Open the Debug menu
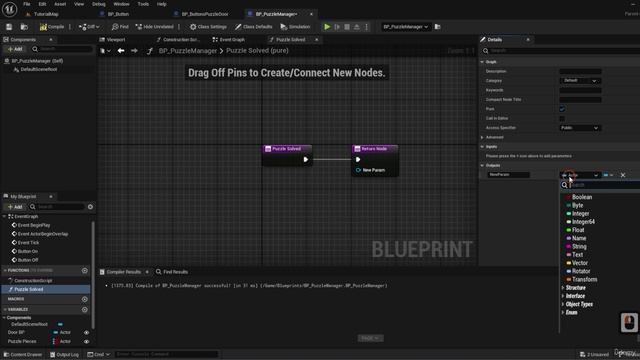The height and width of the screenshot is (360, 640). point(98,4)
